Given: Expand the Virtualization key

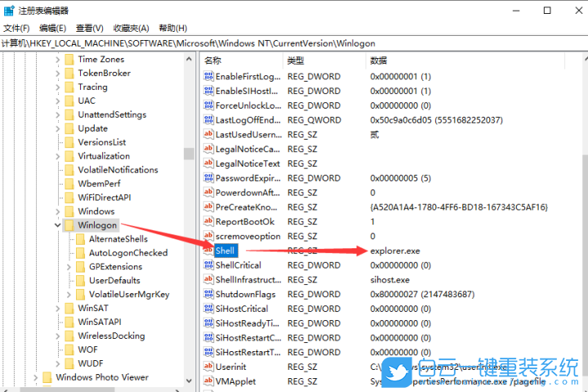Looking at the screenshot, I should tap(57, 156).
